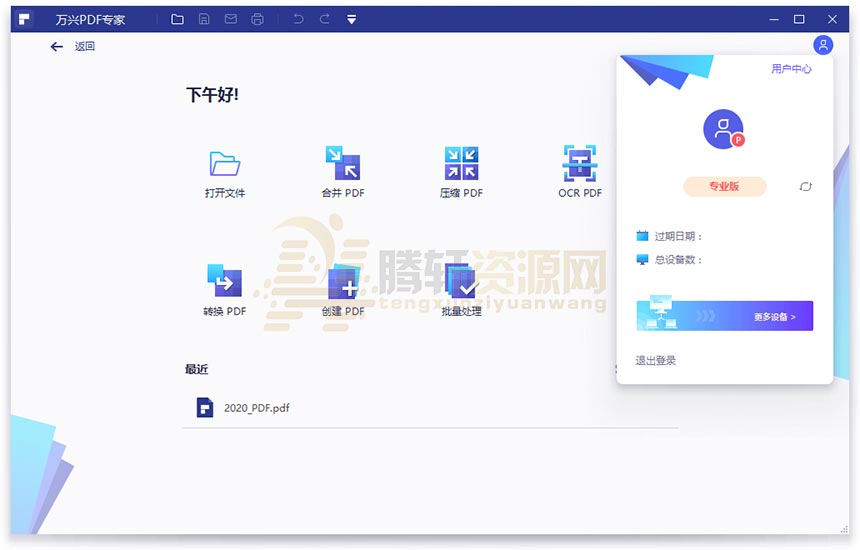Expand the quick access toolbar dropdown arrow
This screenshot has height=550, width=860.
(x=351, y=19)
